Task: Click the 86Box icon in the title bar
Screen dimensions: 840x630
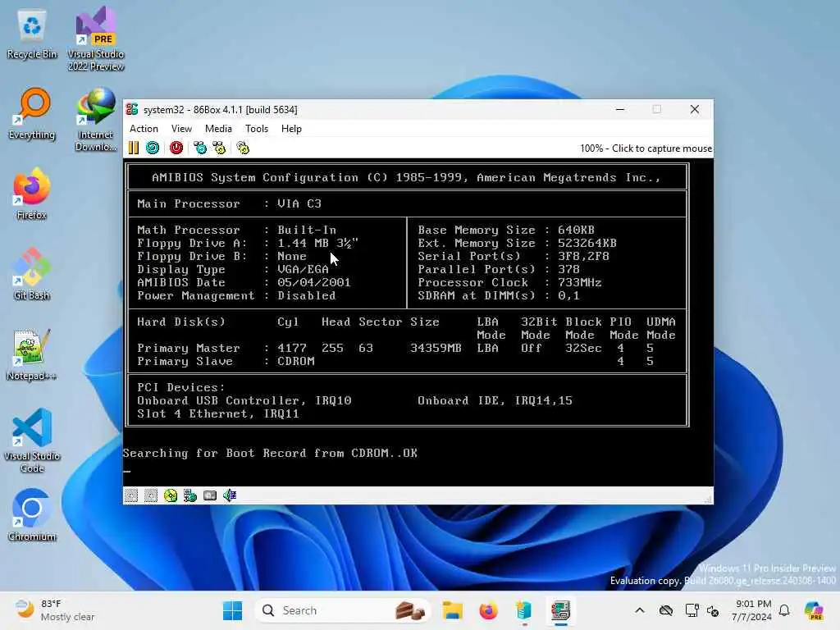Action: pyautogui.click(x=132, y=109)
